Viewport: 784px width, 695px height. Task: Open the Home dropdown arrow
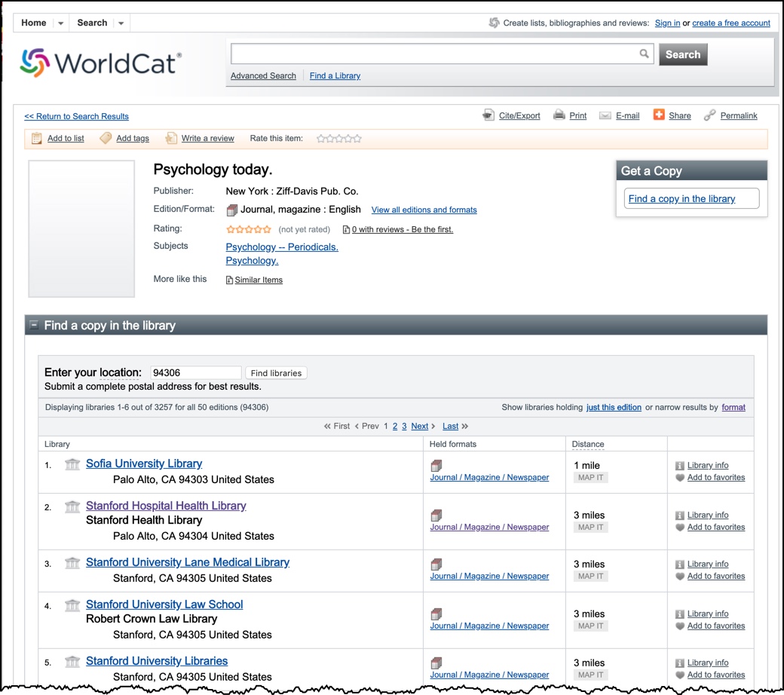pos(60,23)
